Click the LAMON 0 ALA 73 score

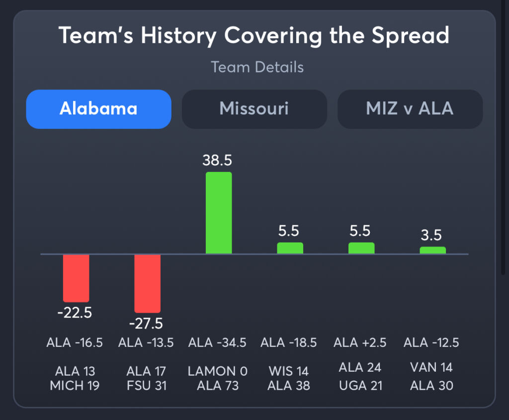tap(218, 378)
